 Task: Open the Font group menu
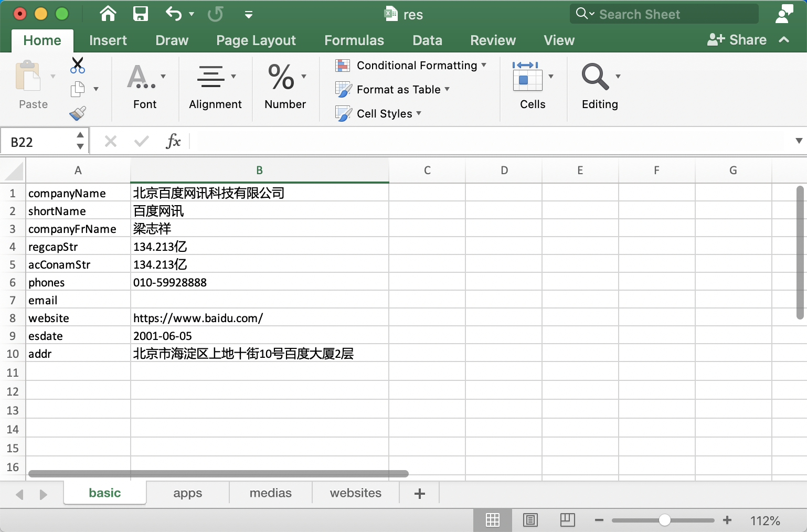tap(145, 87)
